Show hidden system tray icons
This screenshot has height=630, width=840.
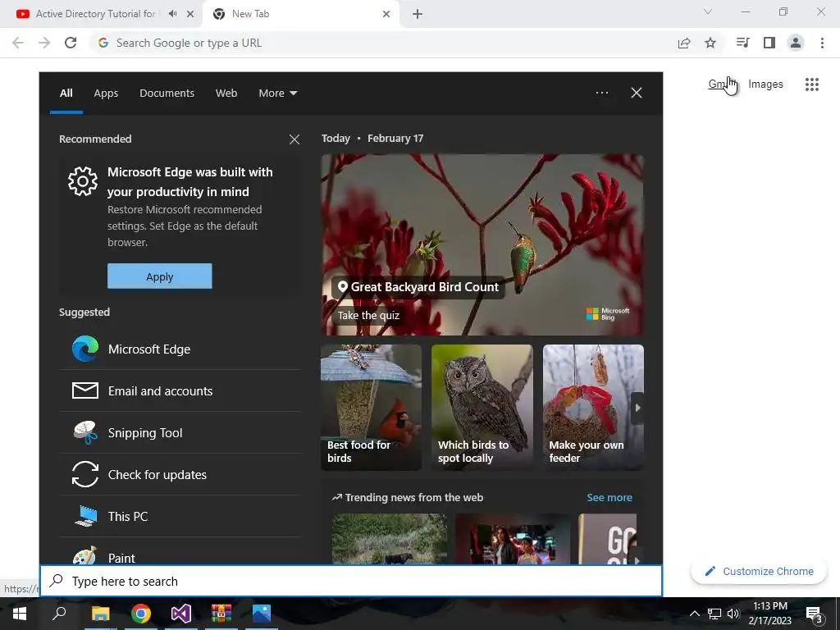click(x=694, y=614)
